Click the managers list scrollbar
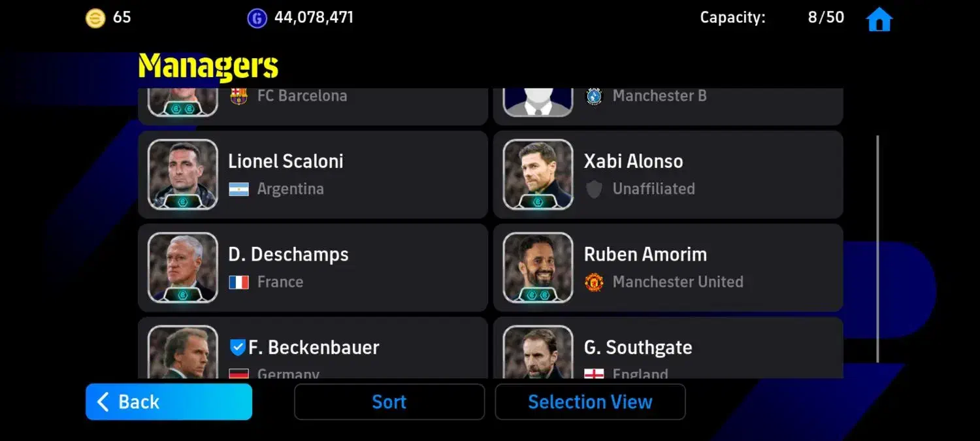The height and width of the screenshot is (441, 980). [877, 249]
